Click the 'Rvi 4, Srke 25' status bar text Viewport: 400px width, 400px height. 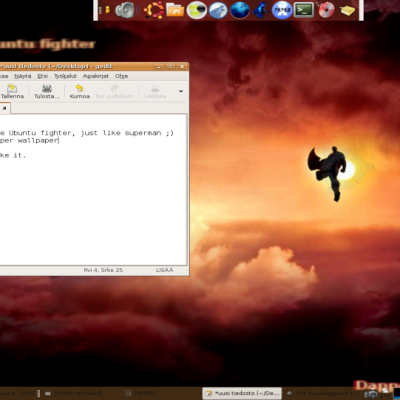tap(103, 270)
